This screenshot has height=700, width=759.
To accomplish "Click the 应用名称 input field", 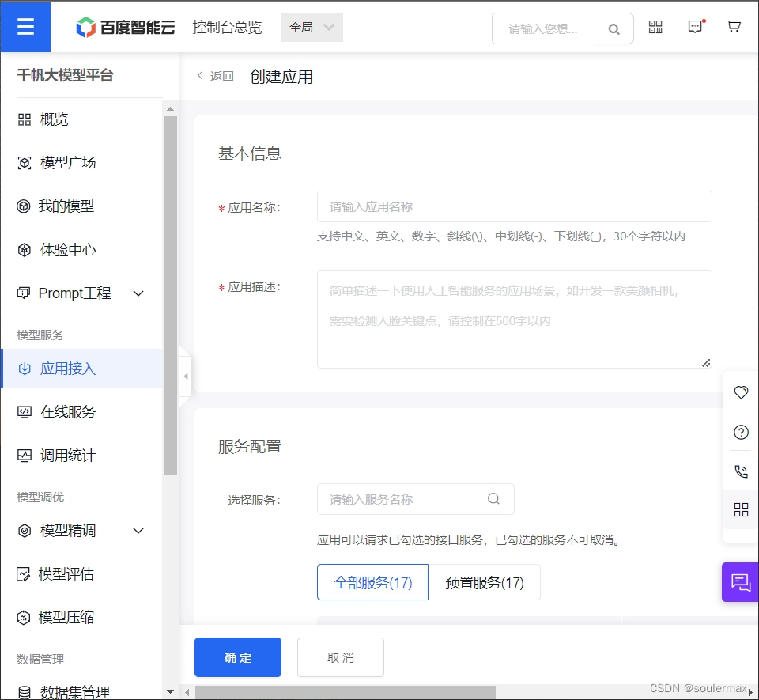I will tap(514, 206).
